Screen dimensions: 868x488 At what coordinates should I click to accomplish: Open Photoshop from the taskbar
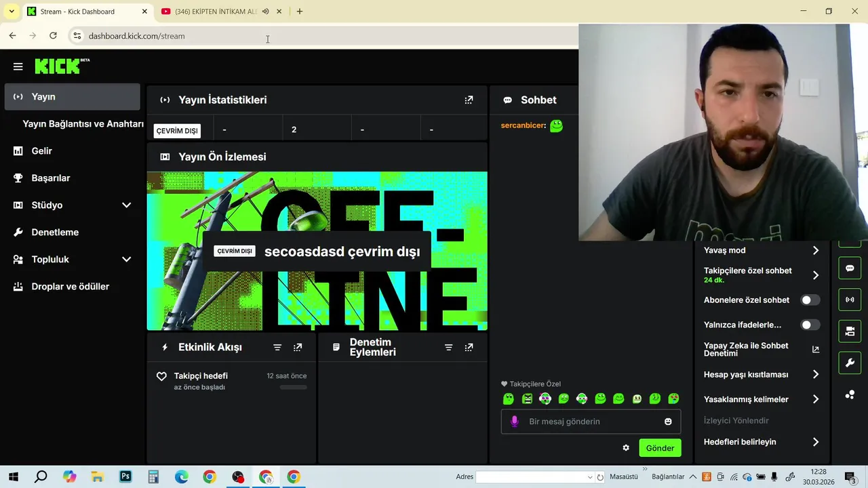[125, 476]
